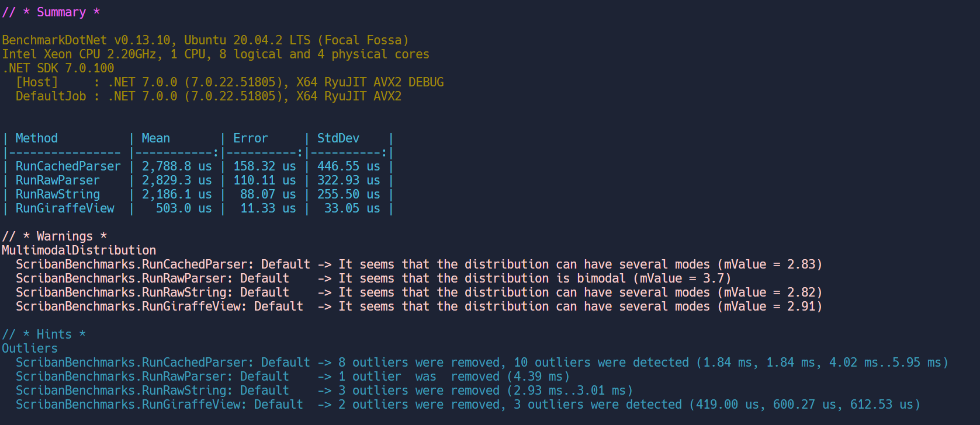Click the Summary heading comment
Screen dimensions: 980x425
[51, 12]
